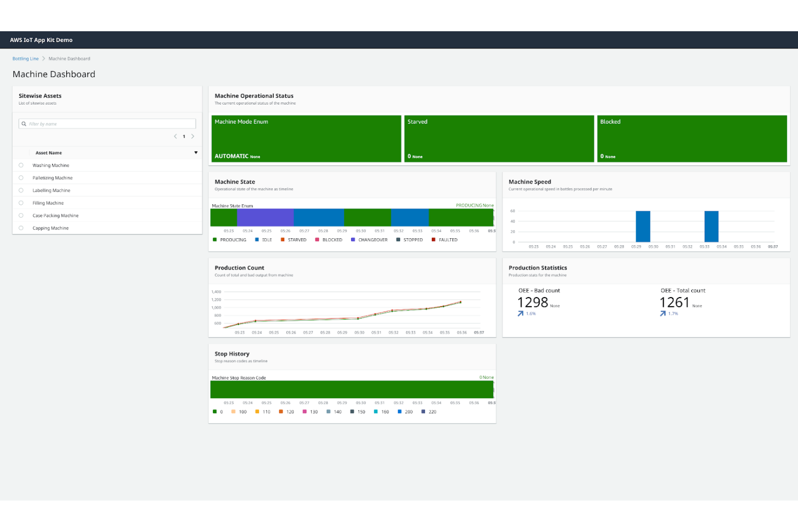The image size is (798, 532).
Task: Click the previous page chevron in Sitewise Assets
Action: [x=175, y=136]
